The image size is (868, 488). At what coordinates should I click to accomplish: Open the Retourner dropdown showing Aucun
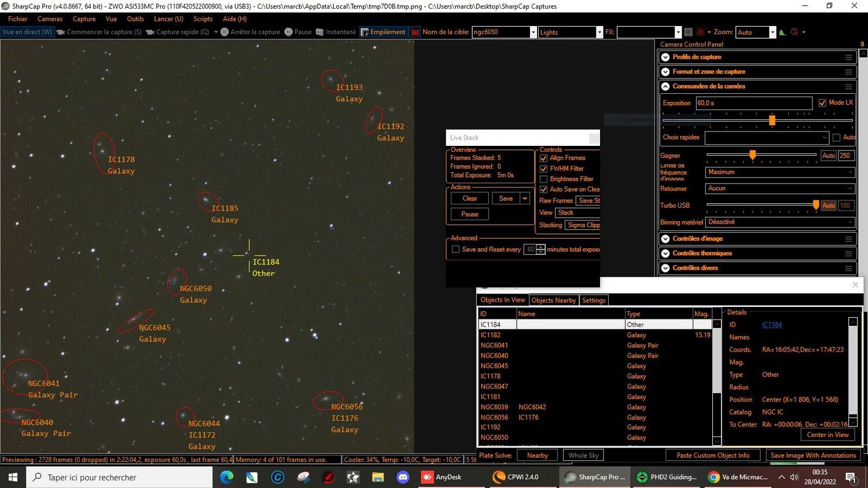pyautogui.click(x=778, y=188)
